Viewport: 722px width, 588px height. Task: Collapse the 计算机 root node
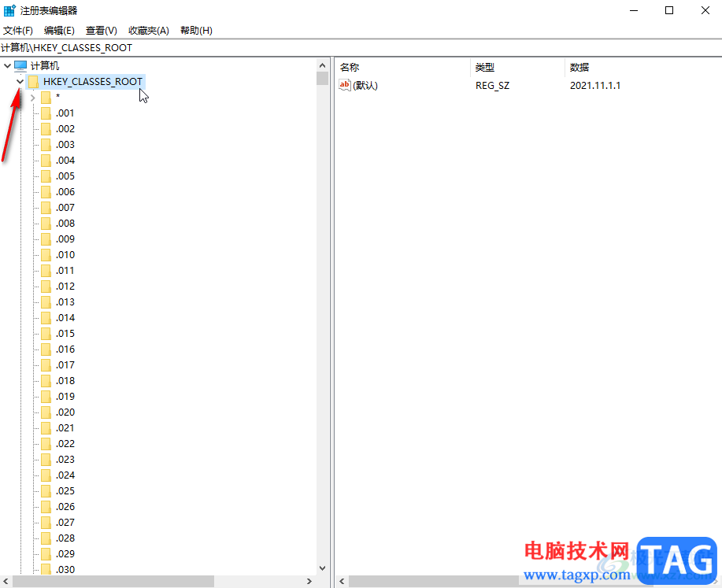7,66
